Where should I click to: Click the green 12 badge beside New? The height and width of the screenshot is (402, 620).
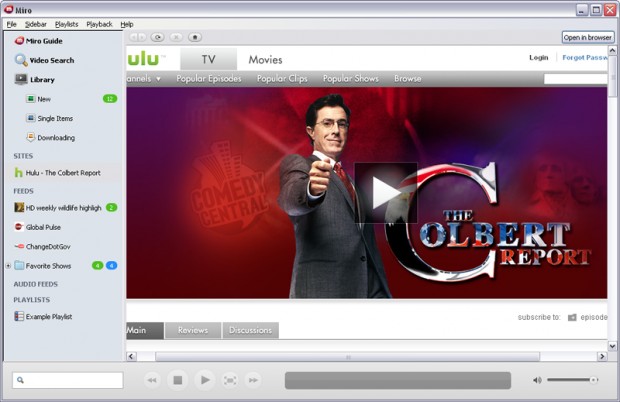[110, 99]
